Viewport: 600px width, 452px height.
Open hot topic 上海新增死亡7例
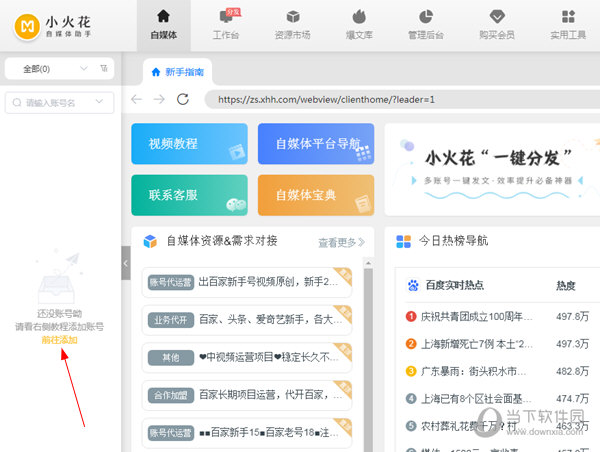click(x=476, y=344)
